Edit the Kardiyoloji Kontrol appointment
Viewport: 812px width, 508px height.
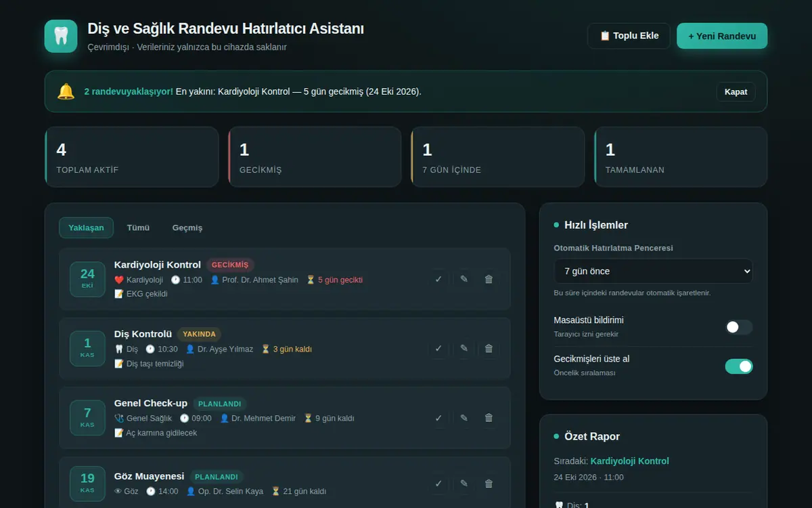click(464, 279)
